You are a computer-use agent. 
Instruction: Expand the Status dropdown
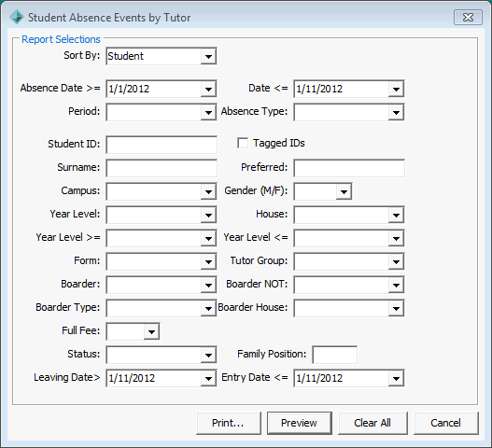208,356
